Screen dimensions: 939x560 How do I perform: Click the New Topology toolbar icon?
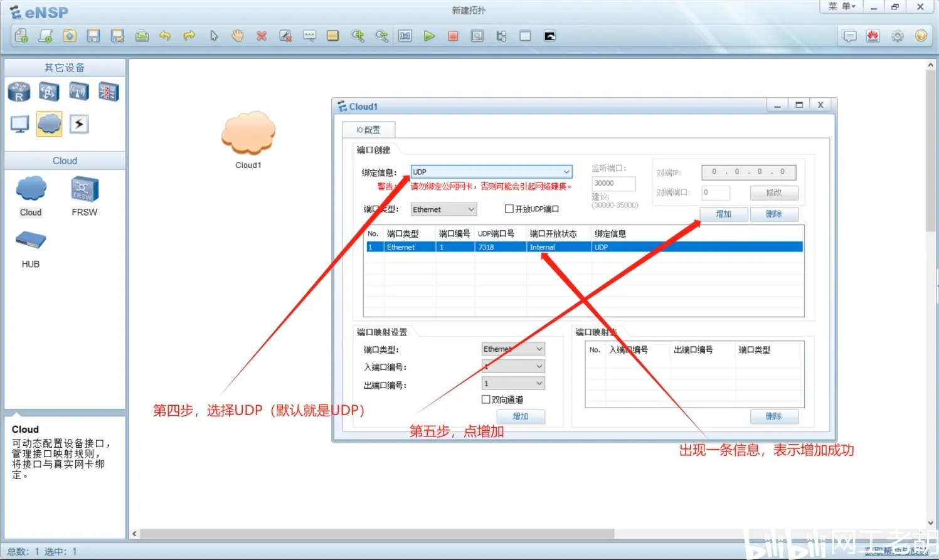[x=21, y=36]
